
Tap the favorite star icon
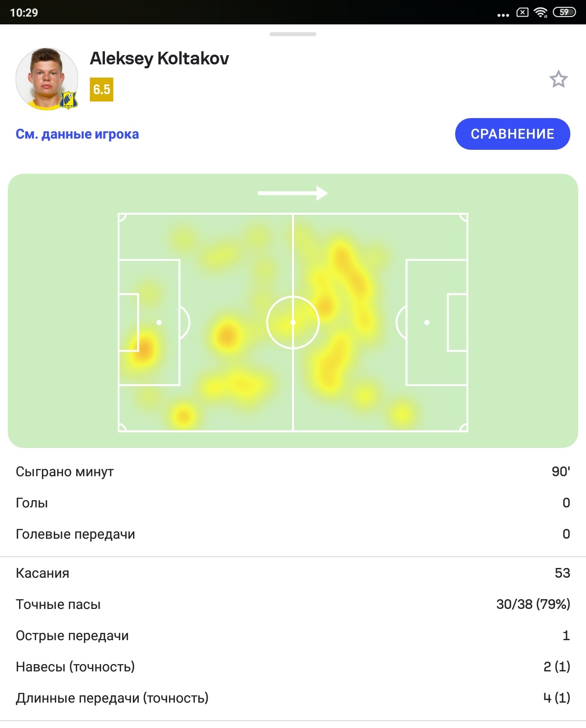click(558, 79)
